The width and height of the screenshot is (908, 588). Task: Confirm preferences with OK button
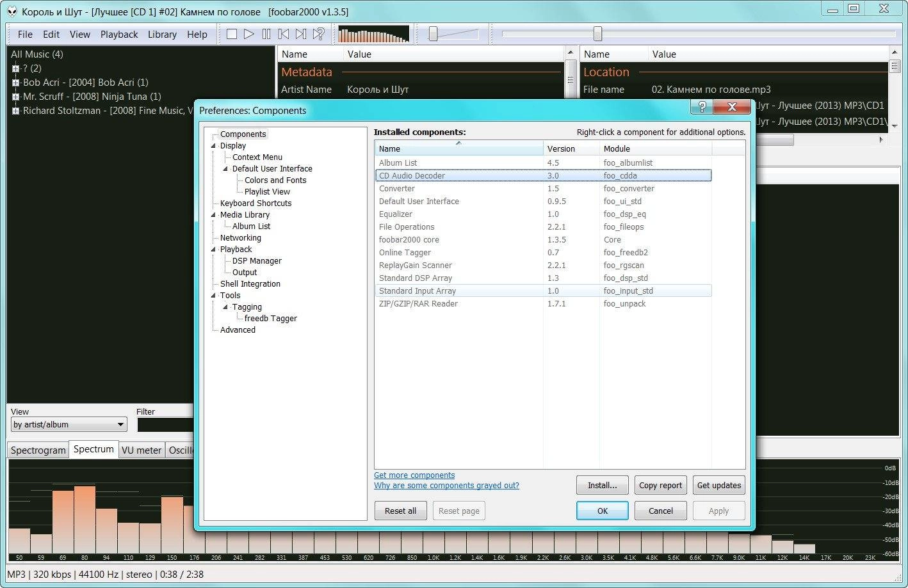tap(603, 511)
